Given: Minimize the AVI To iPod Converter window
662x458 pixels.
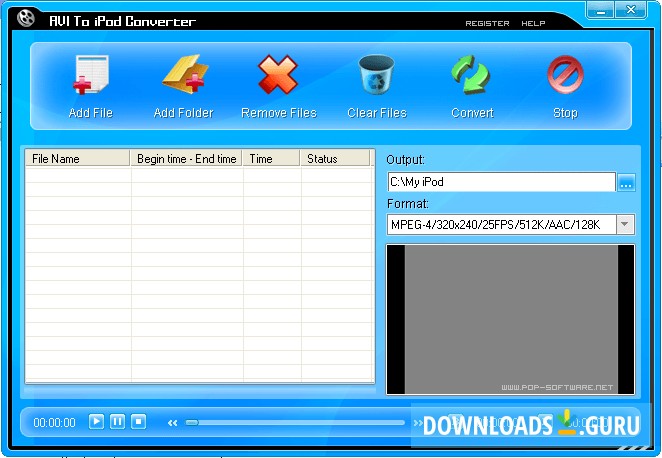Looking at the screenshot, I should point(601,11).
